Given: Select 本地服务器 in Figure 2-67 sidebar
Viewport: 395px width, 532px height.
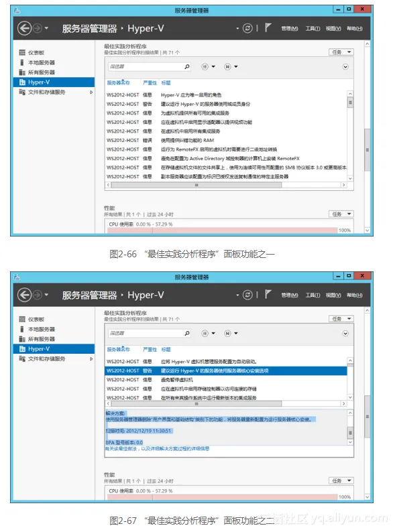Looking at the screenshot, I should tap(41, 329).
